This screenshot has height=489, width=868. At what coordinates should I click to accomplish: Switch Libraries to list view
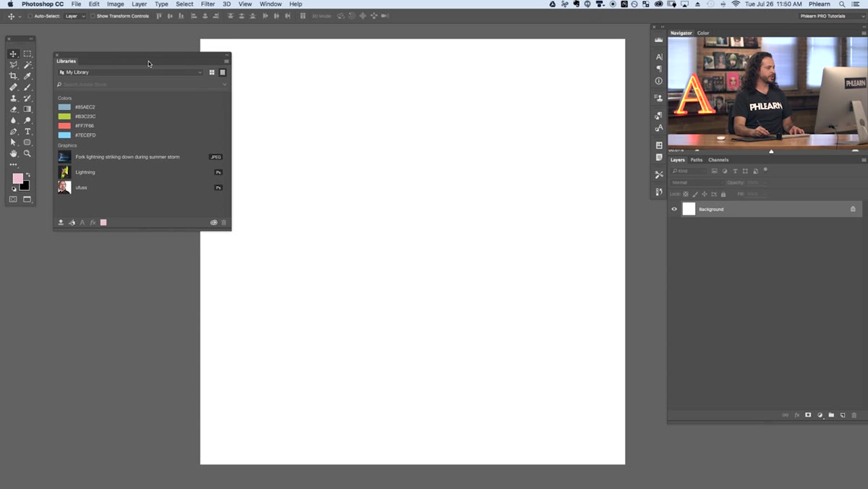click(x=223, y=72)
